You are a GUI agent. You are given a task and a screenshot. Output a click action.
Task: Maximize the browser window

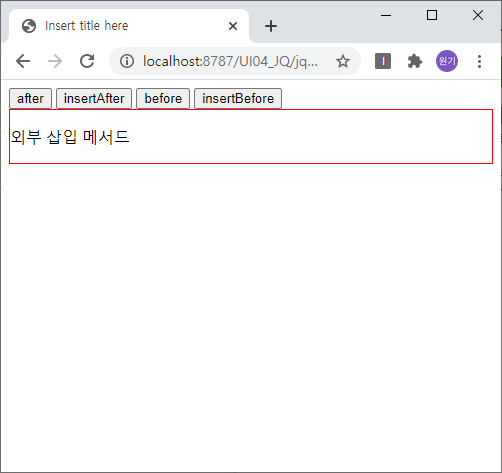tap(432, 15)
